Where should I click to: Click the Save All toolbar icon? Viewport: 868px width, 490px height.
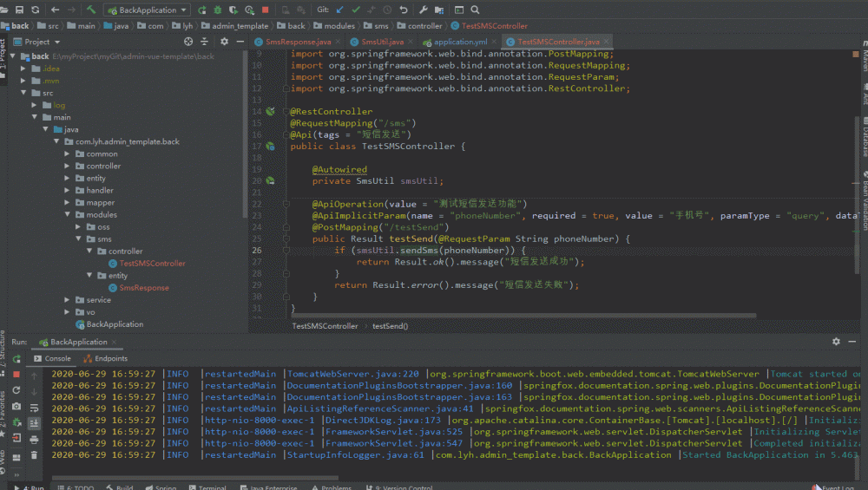(x=19, y=10)
